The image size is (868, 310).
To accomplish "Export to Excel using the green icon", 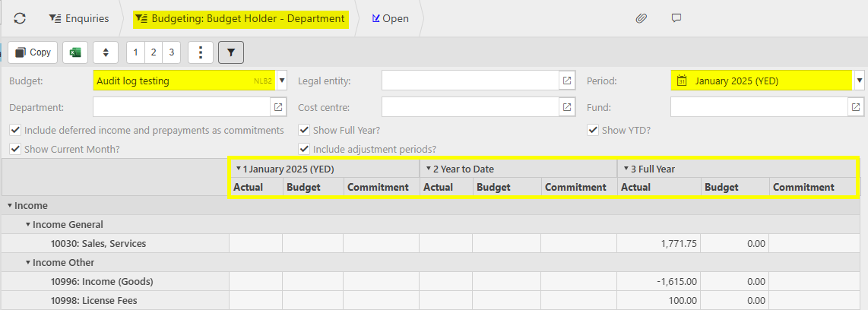I will (x=75, y=52).
